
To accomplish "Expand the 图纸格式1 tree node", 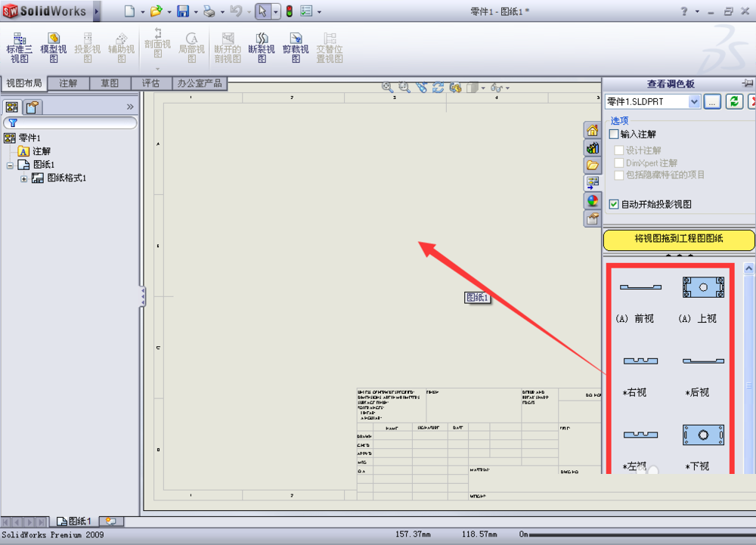I will [x=23, y=179].
